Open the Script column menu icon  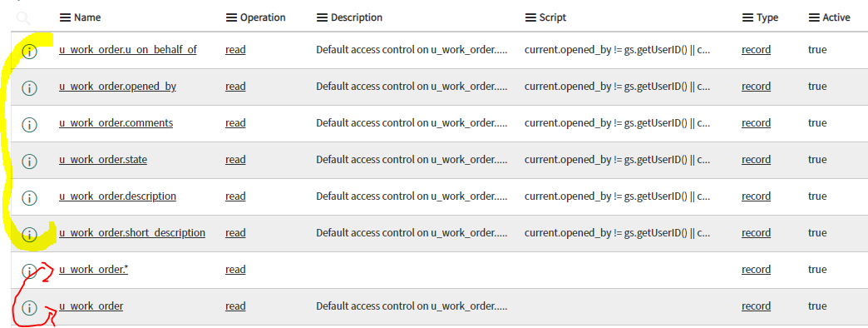(531, 17)
